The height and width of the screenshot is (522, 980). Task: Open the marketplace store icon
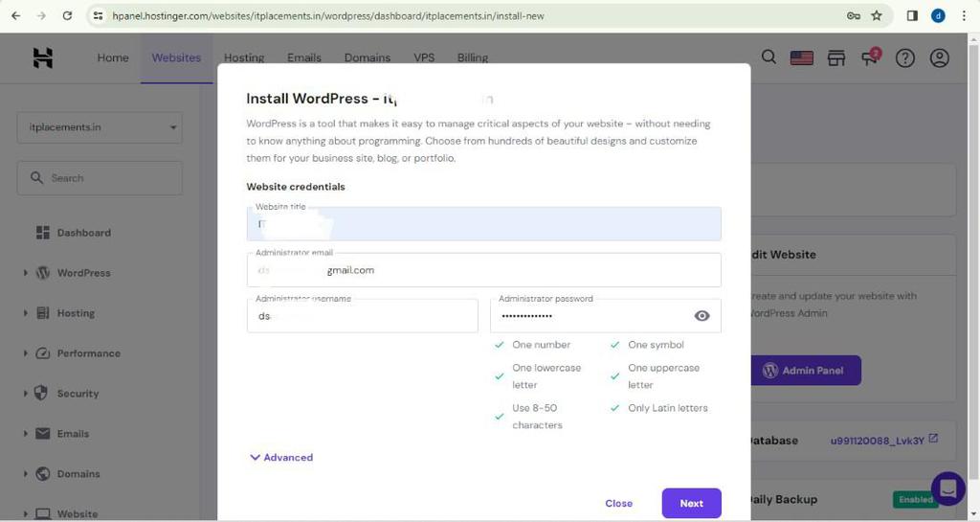[x=836, y=58]
